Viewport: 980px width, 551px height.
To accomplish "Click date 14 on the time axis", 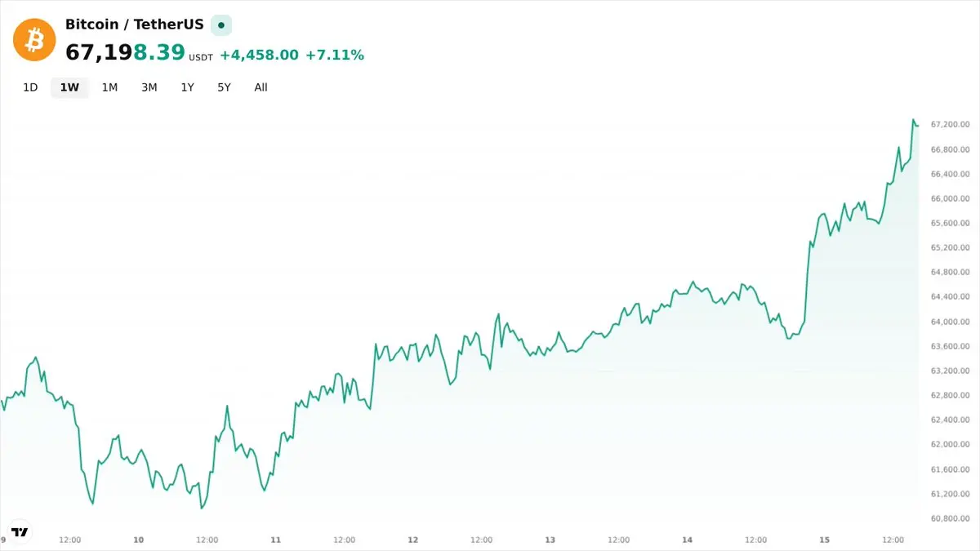I will (688, 540).
